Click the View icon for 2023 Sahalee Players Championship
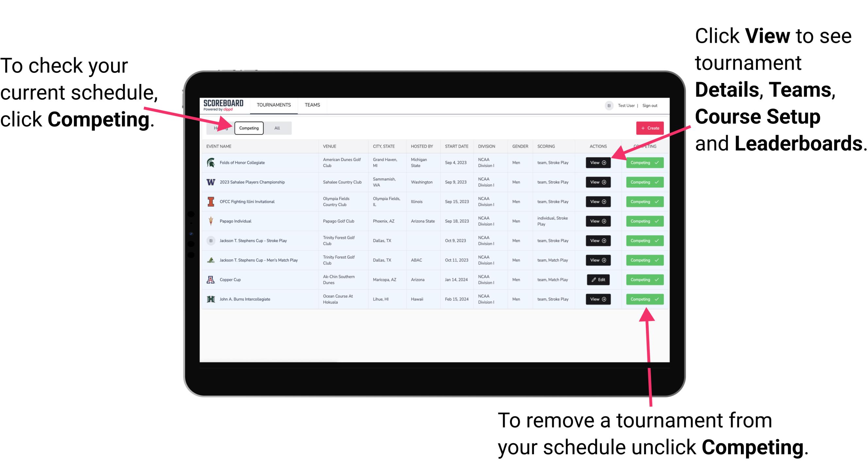Screen dimensions: 868x467 click(x=597, y=182)
